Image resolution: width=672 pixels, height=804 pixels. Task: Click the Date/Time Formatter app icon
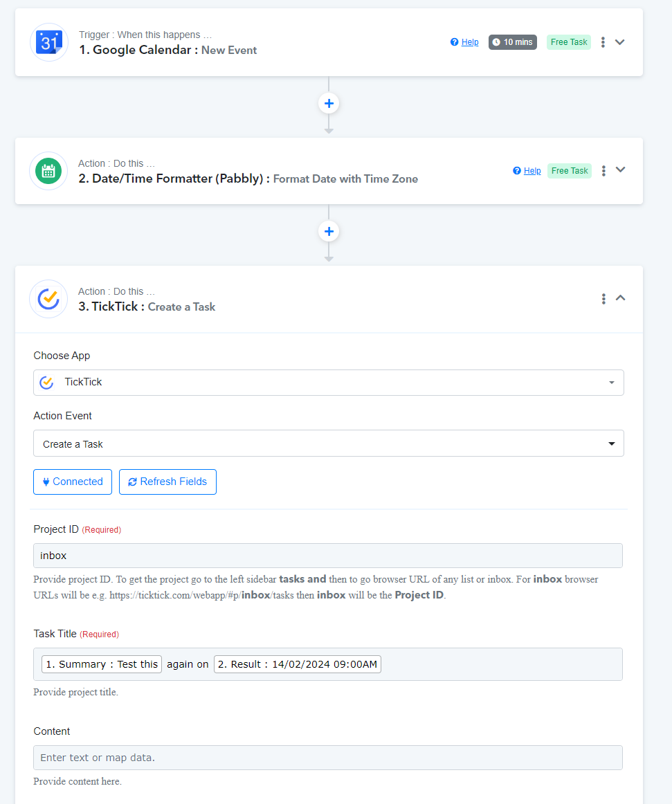[48, 171]
